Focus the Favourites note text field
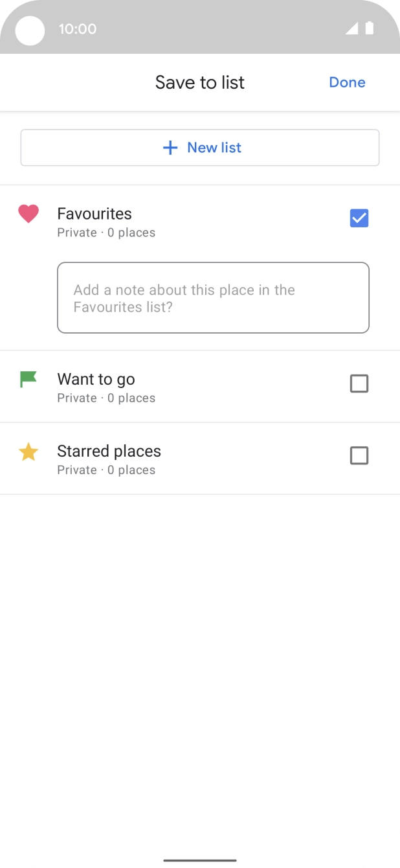The image size is (400, 868). [x=213, y=298]
